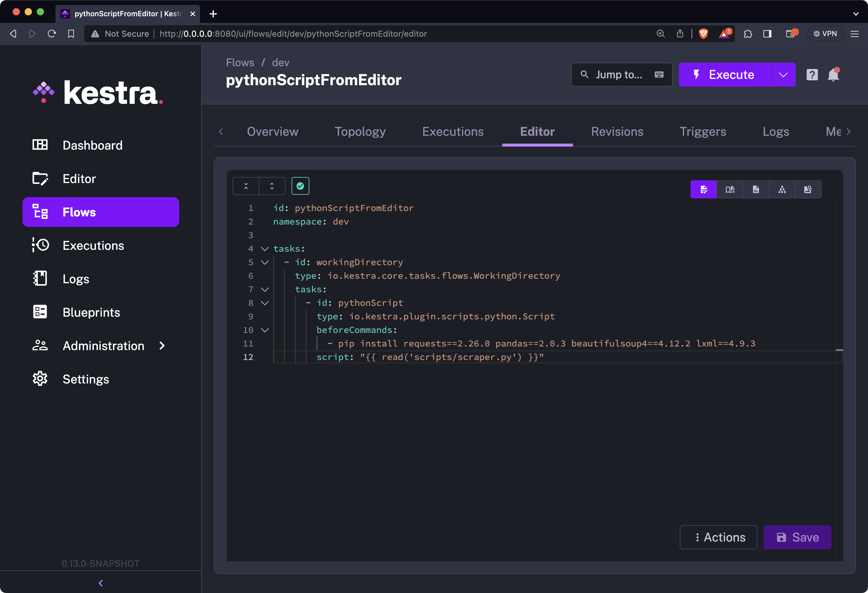
Task: Expand the Administration submenu
Action: [x=162, y=346]
